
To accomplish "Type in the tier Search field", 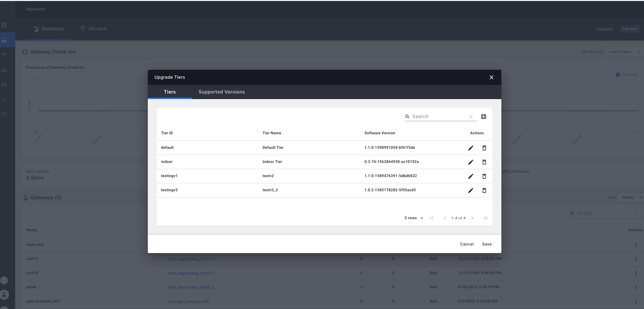I will 439,117.
